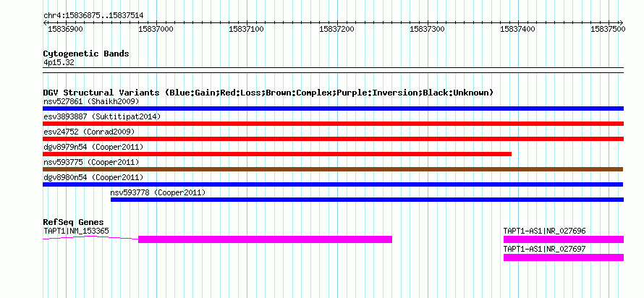The width and height of the screenshot is (644, 298).
Task: Click ruler position 15837200
Action: point(336,29)
